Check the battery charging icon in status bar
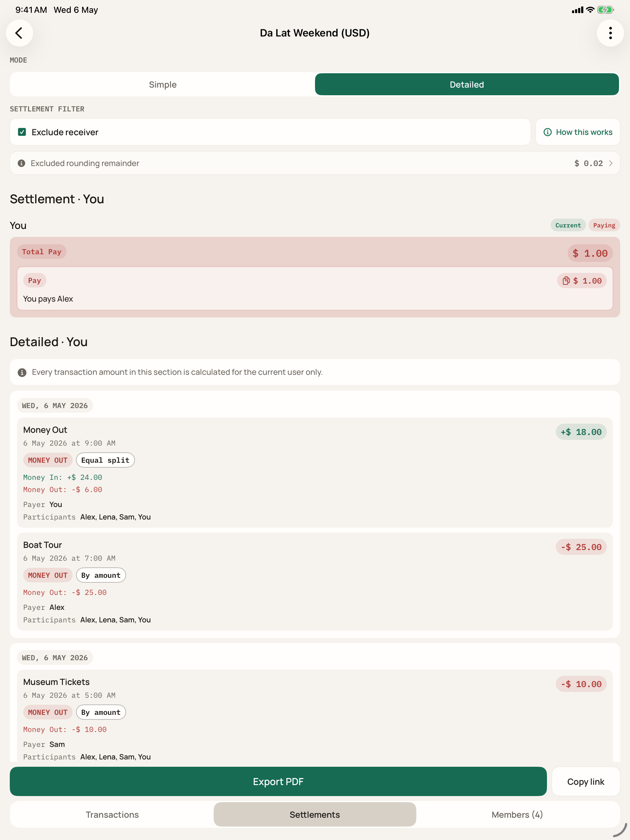This screenshot has height=840, width=630. click(x=605, y=10)
